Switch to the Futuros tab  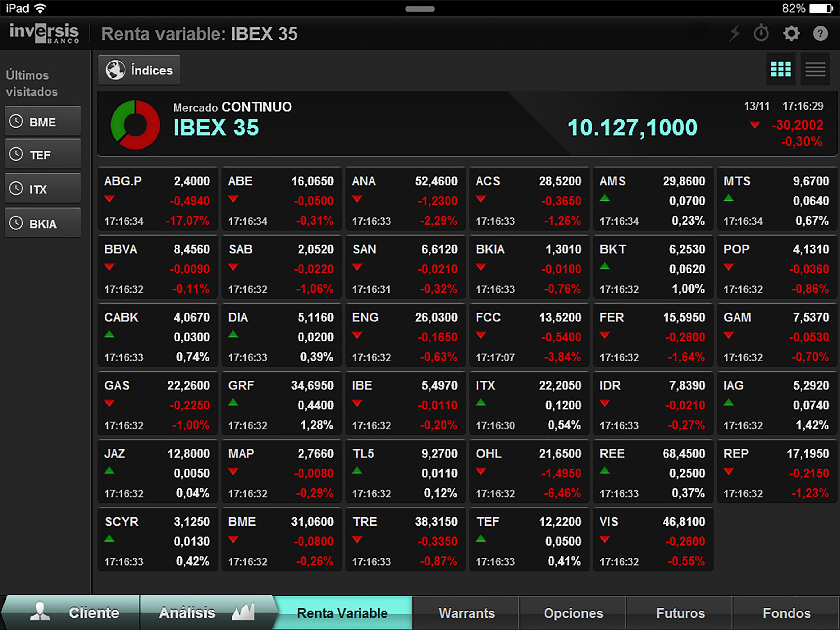click(680, 612)
